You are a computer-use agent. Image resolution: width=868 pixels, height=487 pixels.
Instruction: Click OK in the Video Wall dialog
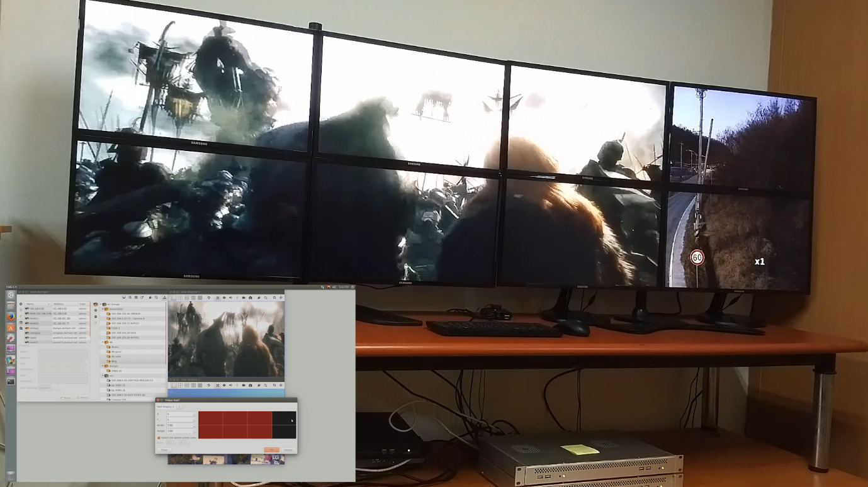coord(271,450)
